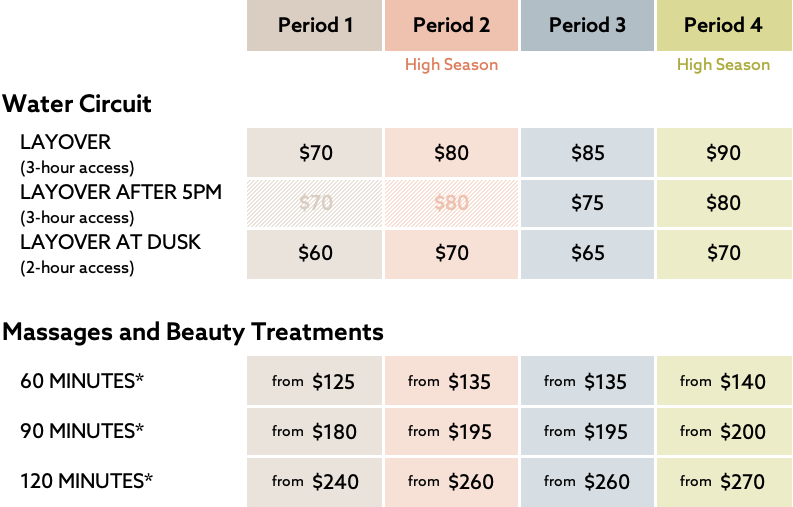Click the greyed-out $80 Period 2 cell
This screenshot has width=793, height=507.
click(x=451, y=203)
